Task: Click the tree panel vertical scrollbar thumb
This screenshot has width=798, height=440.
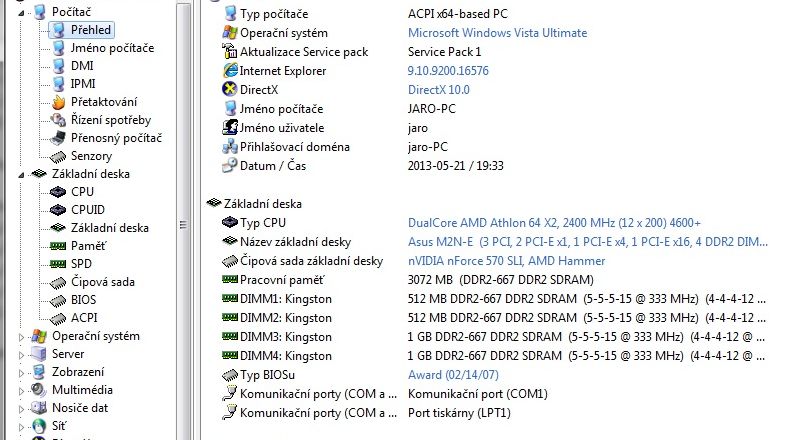Action: pyautogui.click(x=183, y=225)
